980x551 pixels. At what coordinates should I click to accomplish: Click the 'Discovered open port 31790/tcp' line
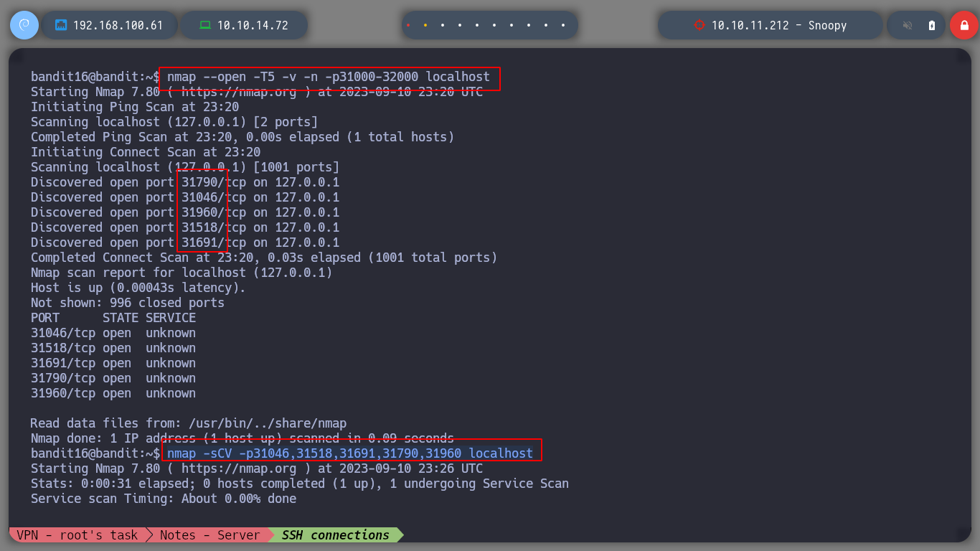click(185, 182)
